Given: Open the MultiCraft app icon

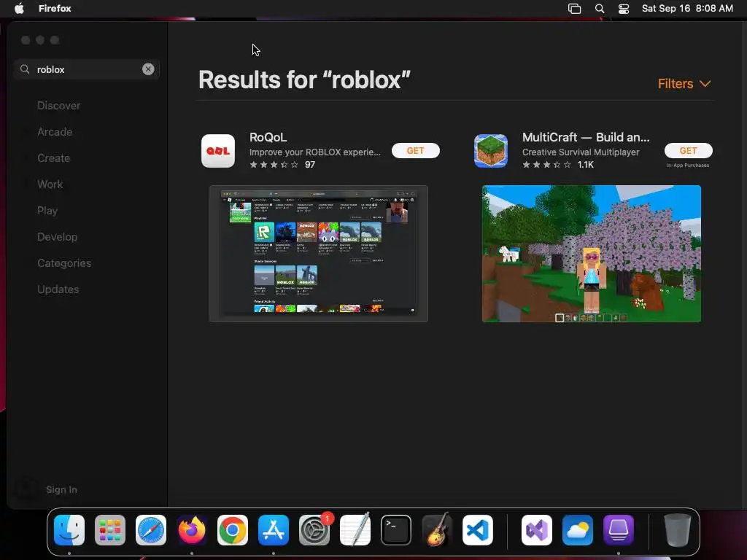Looking at the screenshot, I should point(491,151).
